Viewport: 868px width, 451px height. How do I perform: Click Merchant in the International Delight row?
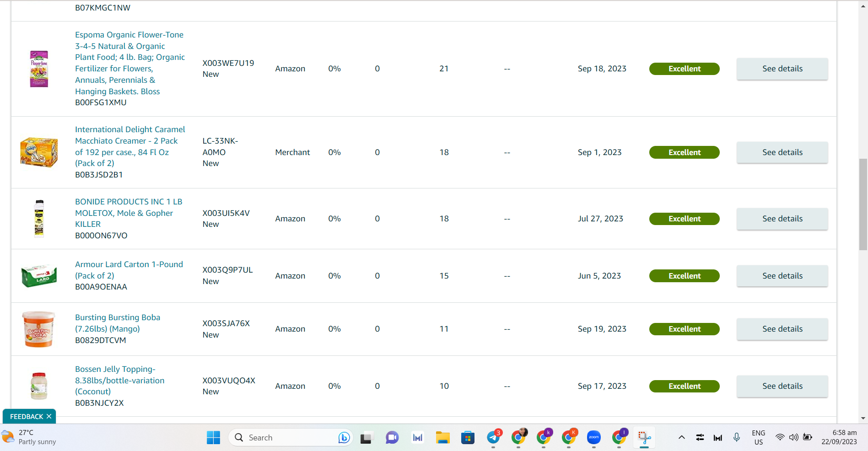tap(292, 152)
